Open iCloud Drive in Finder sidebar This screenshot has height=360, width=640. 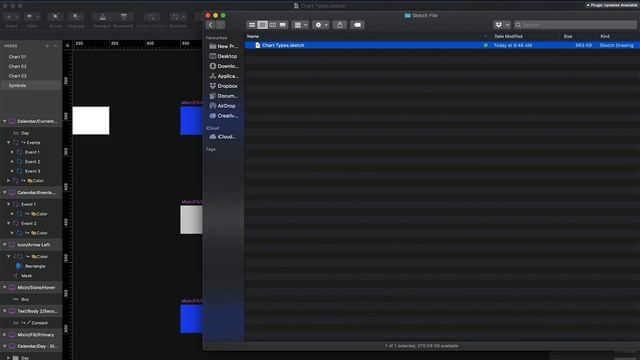click(x=223, y=137)
